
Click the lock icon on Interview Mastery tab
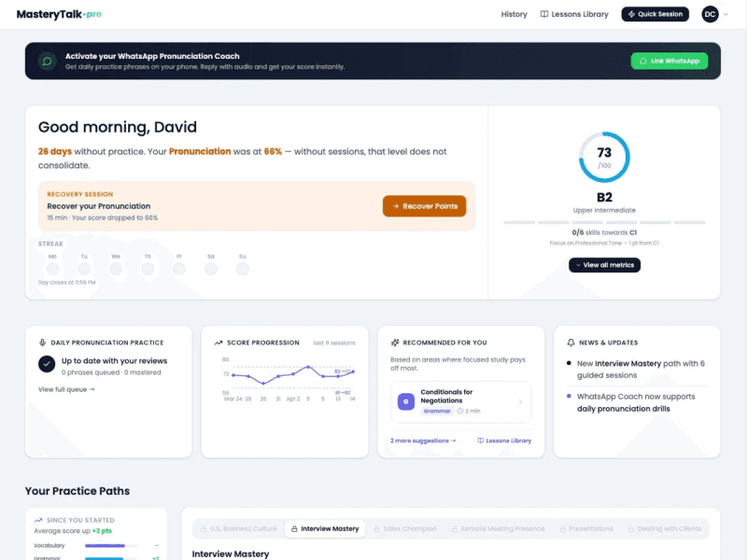[294, 528]
